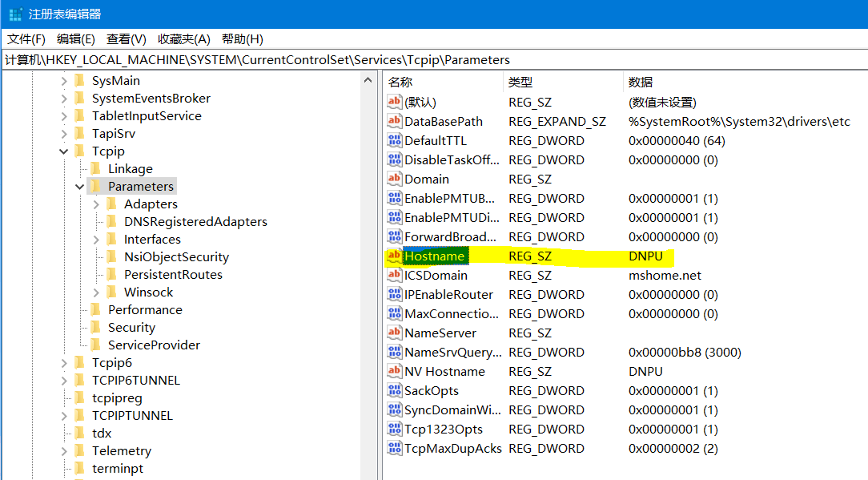Expand the Adapters subkey
Screen dimensions: 868x480
tap(96, 204)
